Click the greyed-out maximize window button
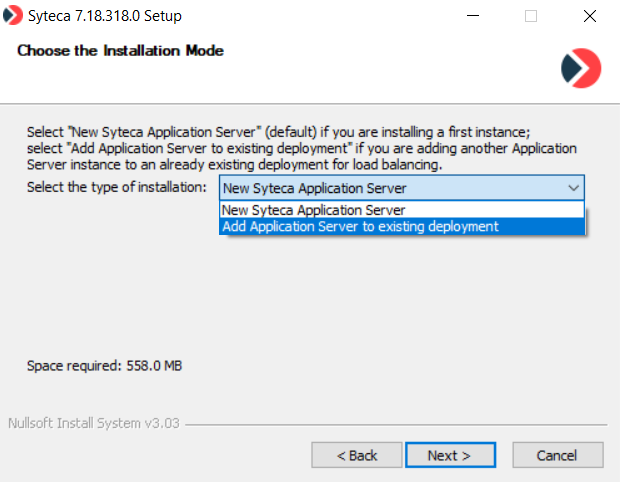Image resolution: width=620 pixels, height=482 pixels. point(531,16)
